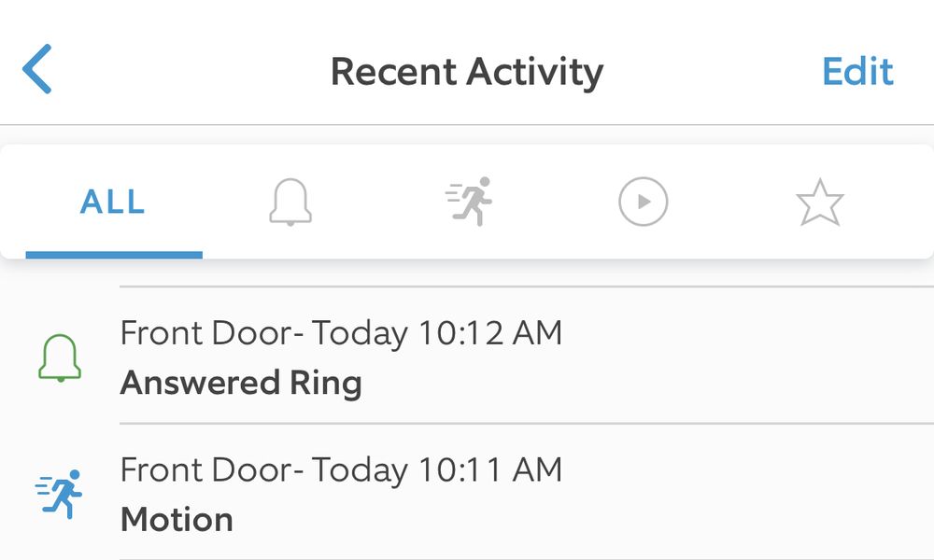
Task: Open the Motion event entry
Action: click(467, 493)
